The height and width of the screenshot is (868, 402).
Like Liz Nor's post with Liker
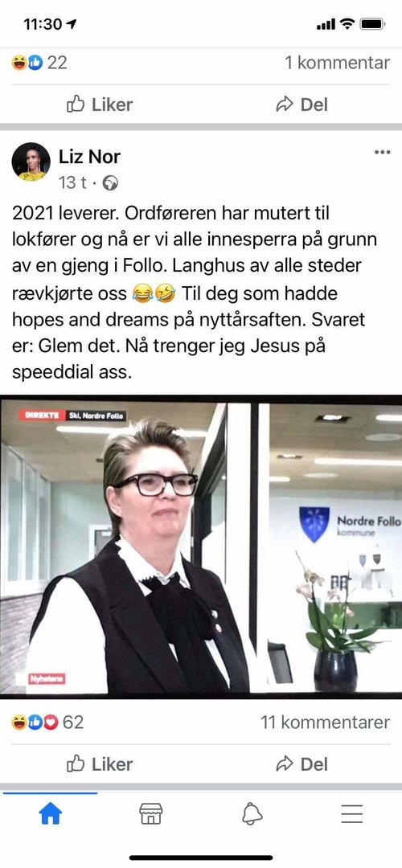pos(100,764)
